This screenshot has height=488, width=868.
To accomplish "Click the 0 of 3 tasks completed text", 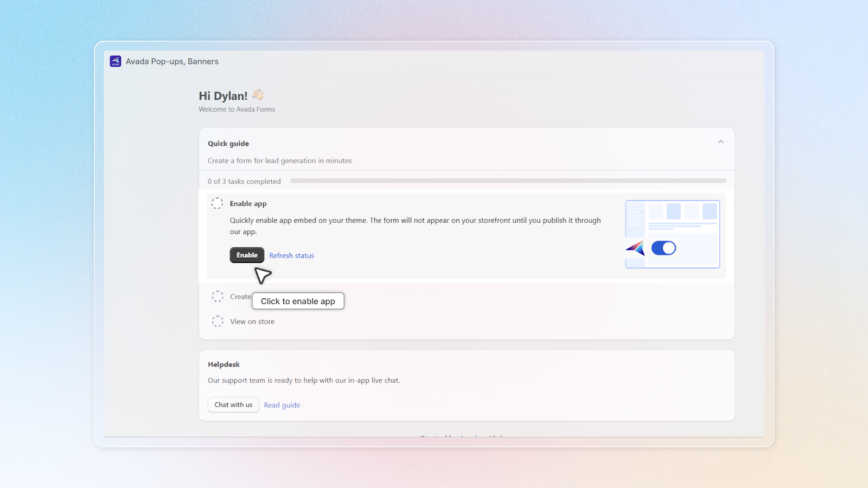I will 244,182.
